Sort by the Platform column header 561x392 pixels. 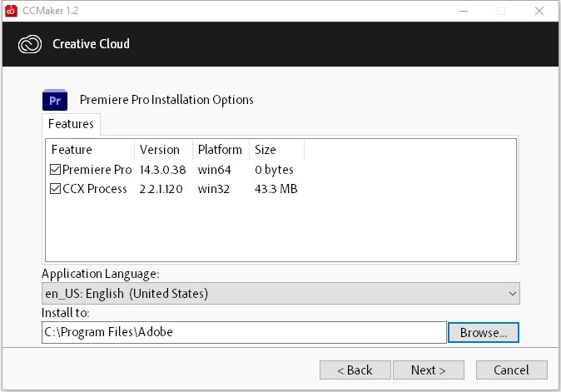[221, 150]
